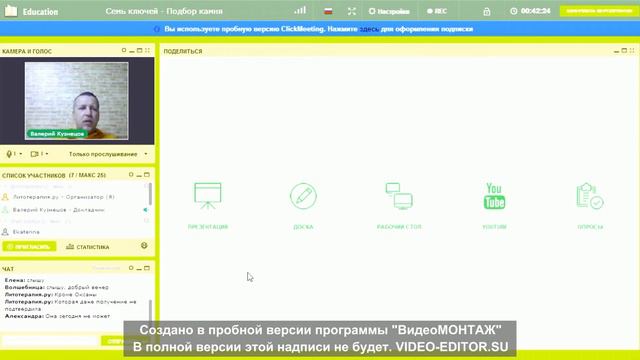This screenshot has height=360, width=640.
Task: Open Статистика attendee statistics
Action: pyautogui.click(x=88, y=247)
